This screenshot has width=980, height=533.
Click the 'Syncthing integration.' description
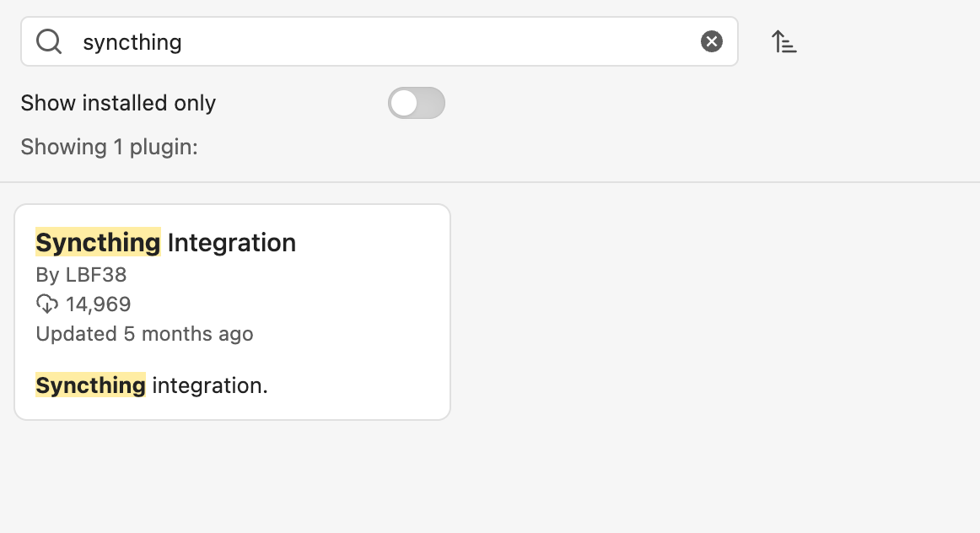pos(152,385)
